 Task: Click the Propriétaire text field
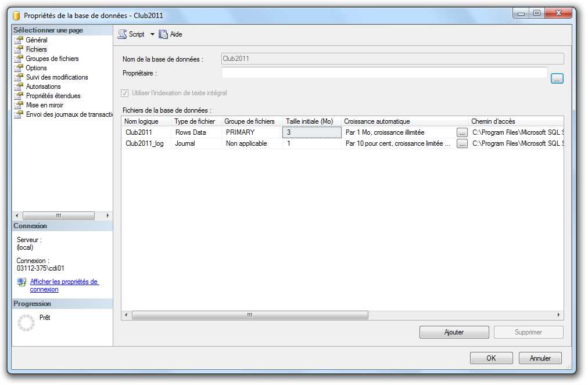[x=384, y=73]
